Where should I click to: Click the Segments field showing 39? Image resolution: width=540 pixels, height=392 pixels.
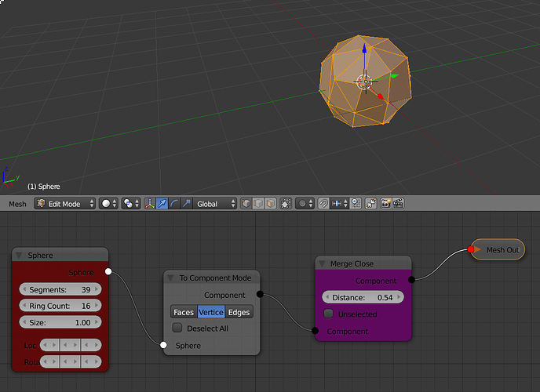[x=60, y=289]
